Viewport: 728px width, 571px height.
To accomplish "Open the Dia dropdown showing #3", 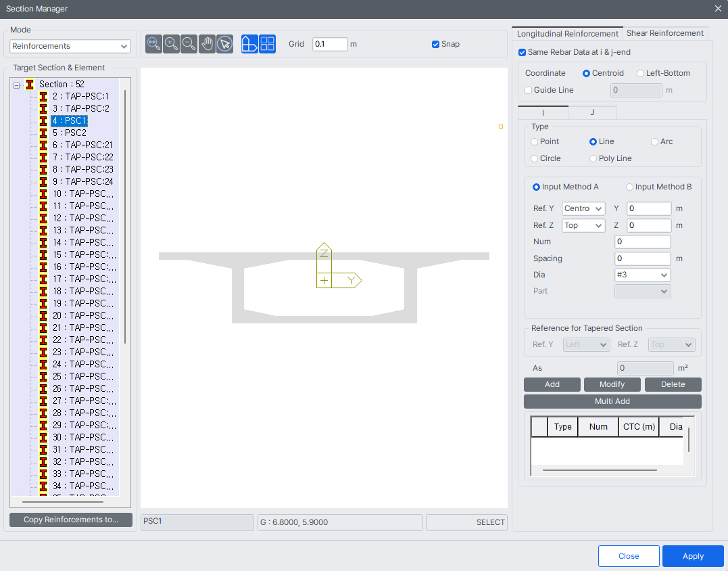I will coord(643,275).
